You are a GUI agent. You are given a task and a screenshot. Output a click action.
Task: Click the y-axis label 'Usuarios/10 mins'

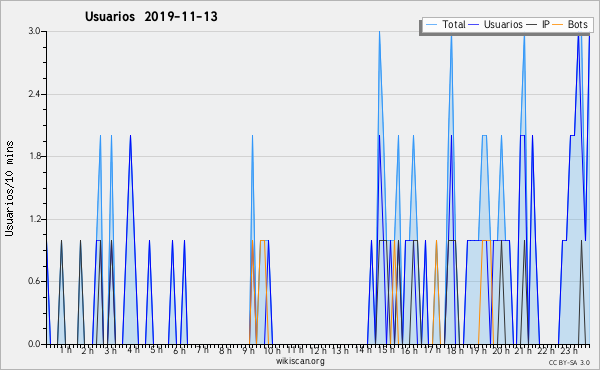(x=9, y=188)
